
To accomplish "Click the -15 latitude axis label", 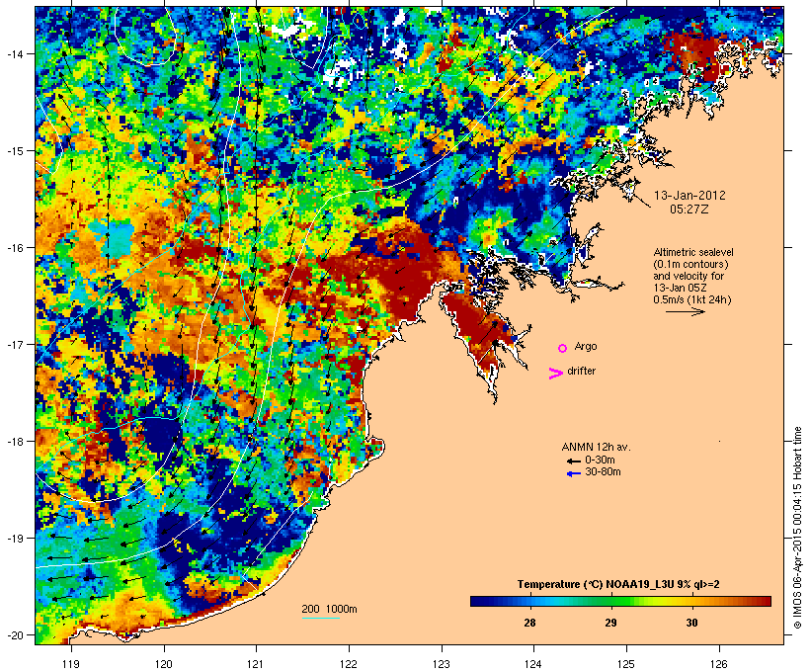I will (x=14, y=151).
